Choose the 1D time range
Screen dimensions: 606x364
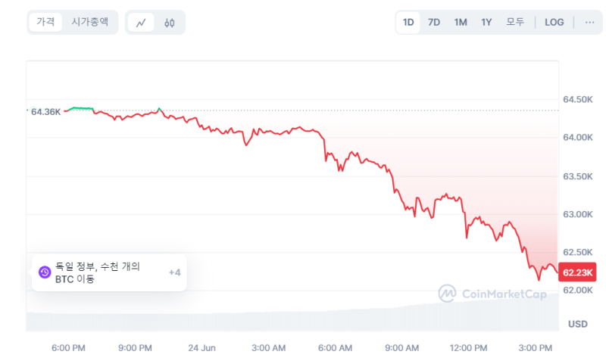[x=408, y=22]
